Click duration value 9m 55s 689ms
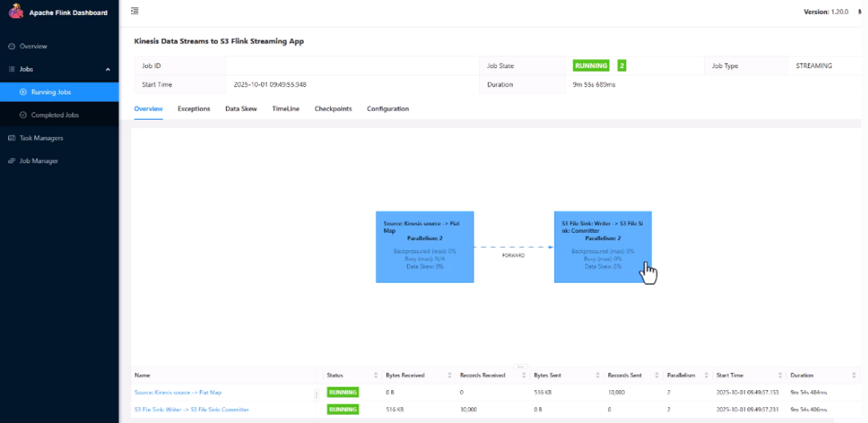The width and height of the screenshot is (868, 423). point(594,85)
